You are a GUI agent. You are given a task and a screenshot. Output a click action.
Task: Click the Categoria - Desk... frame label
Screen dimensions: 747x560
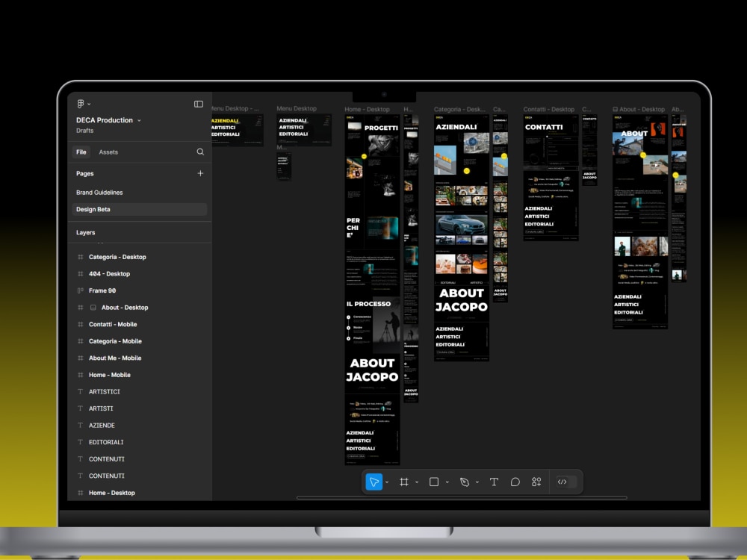point(459,110)
